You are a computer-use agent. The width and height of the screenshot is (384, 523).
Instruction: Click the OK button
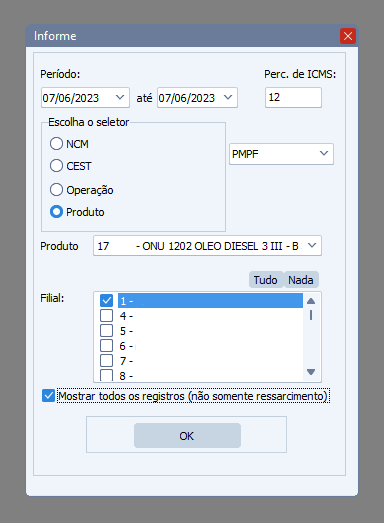point(187,436)
